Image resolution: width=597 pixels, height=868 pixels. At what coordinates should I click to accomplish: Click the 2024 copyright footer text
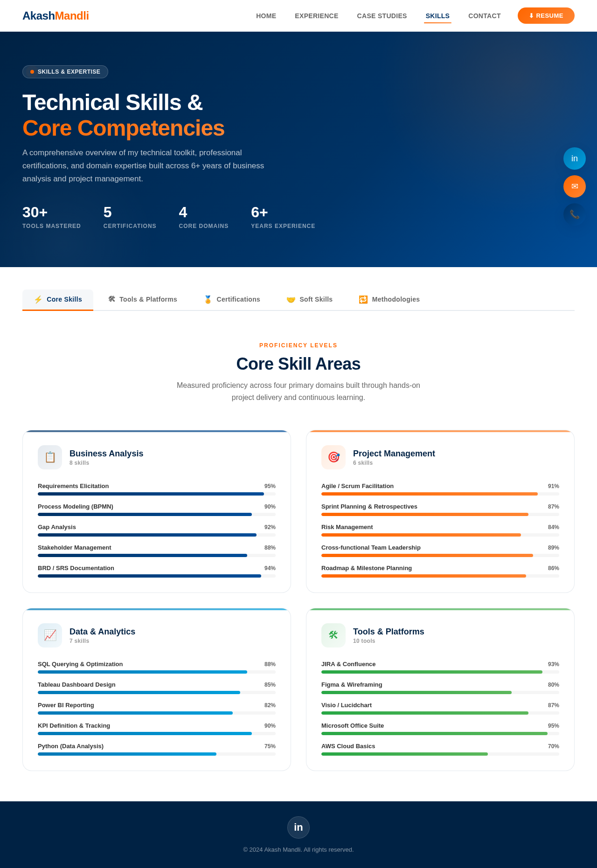[298, 850]
